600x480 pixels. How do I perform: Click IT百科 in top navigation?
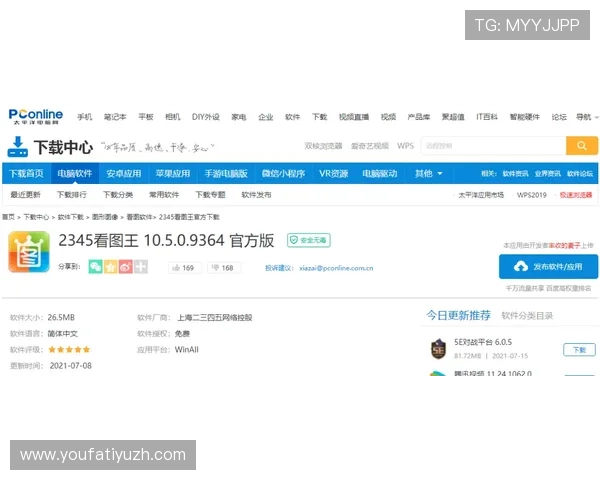pyautogui.click(x=487, y=117)
